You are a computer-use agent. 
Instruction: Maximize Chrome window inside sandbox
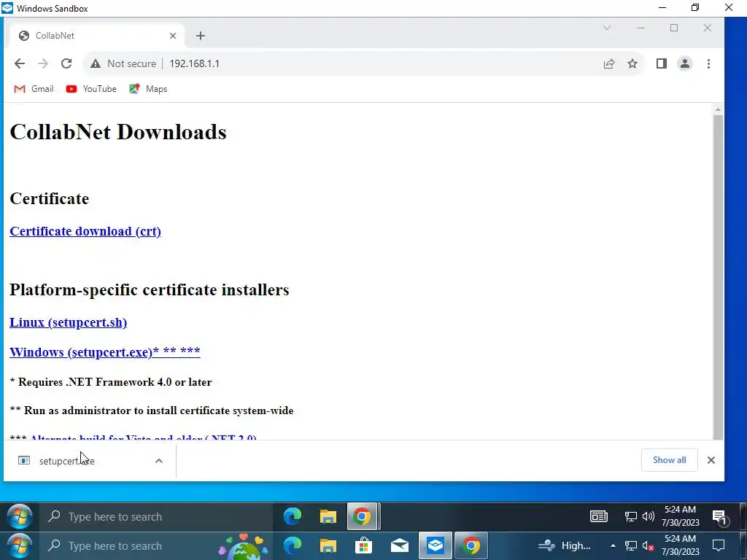(x=673, y=28)
